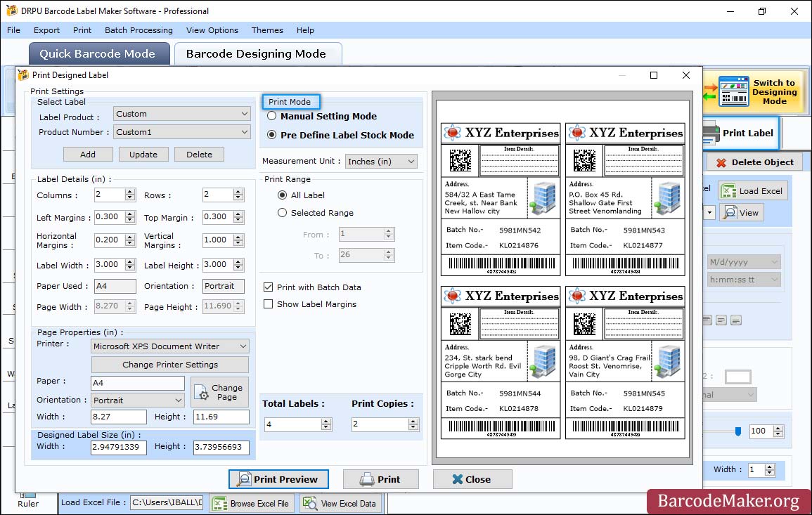
Task: Open the Label Product dropdown
Action: [181, 114]
